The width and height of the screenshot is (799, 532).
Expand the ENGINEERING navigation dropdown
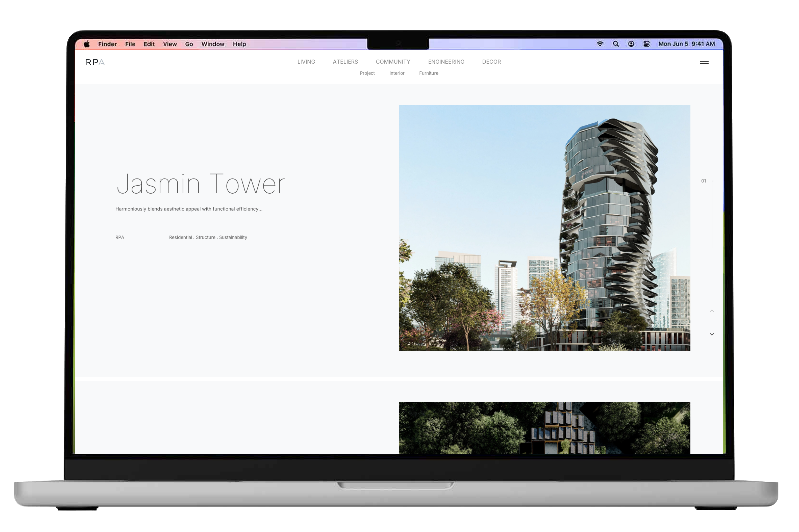(x=446, y=62)
